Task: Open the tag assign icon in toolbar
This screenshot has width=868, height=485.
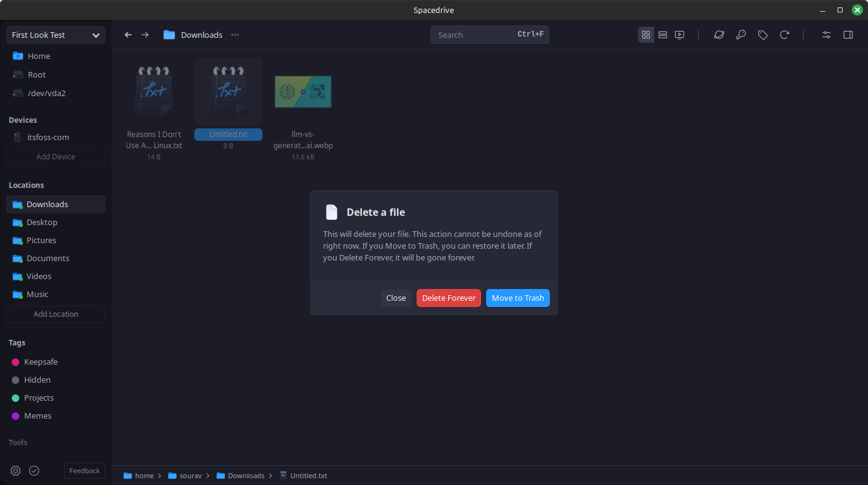Action: click(763, 35)
